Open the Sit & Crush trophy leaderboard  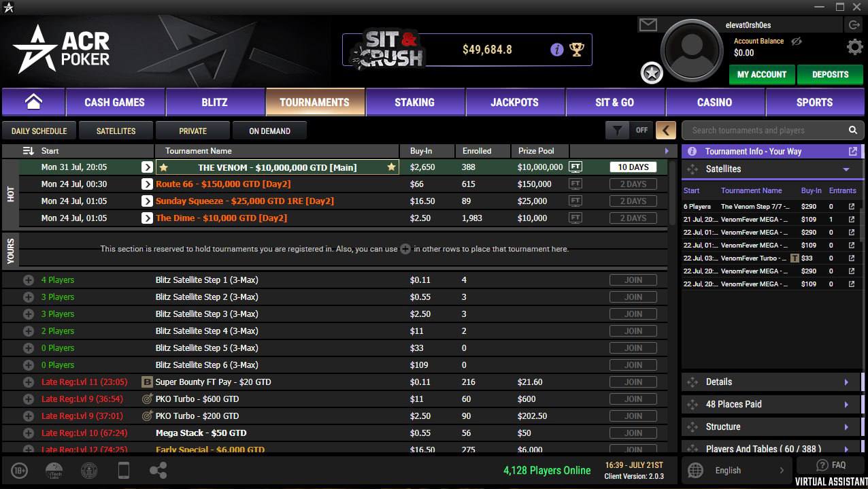[x=577, y=50]
